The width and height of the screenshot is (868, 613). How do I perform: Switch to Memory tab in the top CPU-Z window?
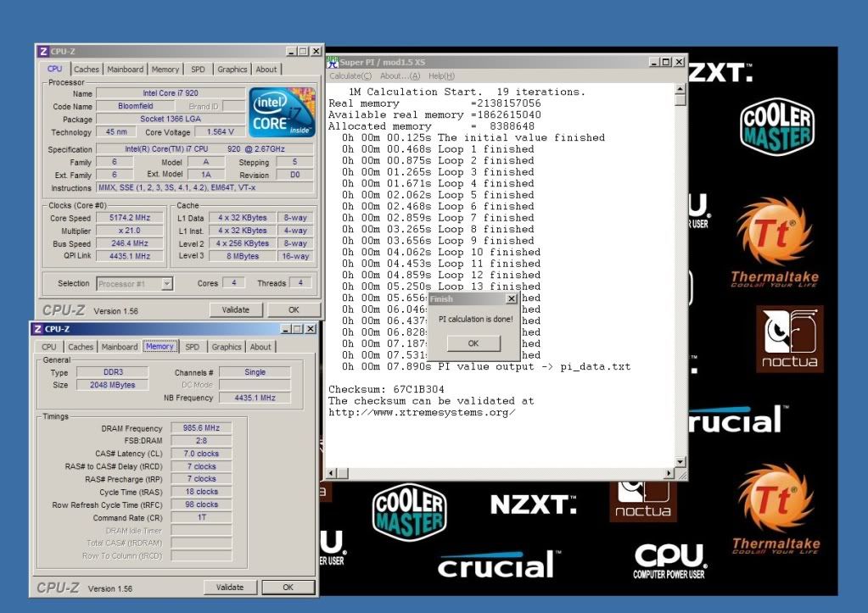(x=165, y=70)
